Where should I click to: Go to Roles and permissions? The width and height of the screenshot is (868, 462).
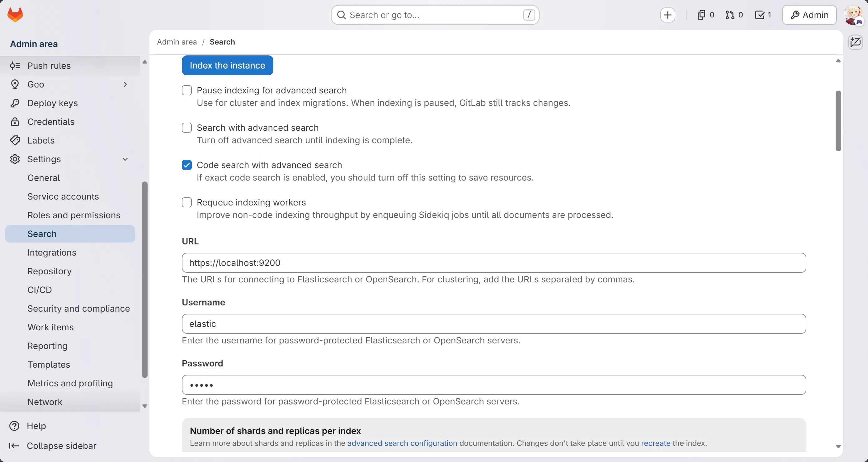coord(70,215)
